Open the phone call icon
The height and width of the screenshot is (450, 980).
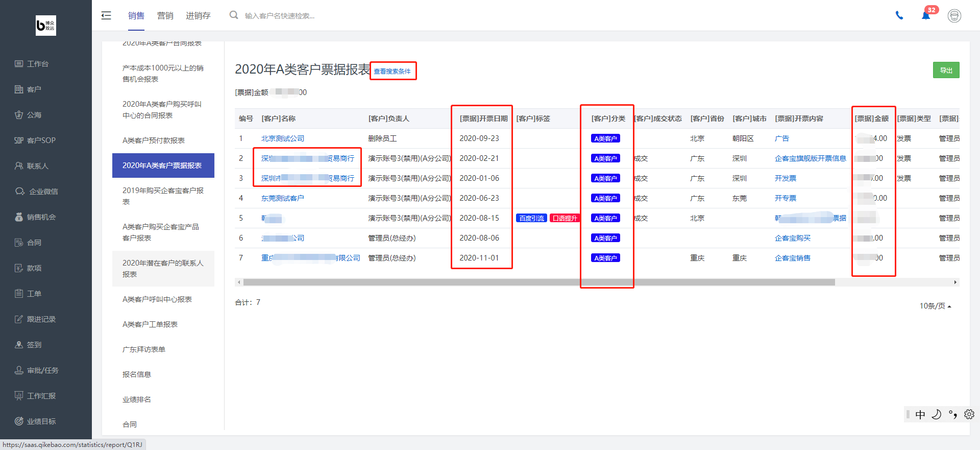click(x=899, y=15)
